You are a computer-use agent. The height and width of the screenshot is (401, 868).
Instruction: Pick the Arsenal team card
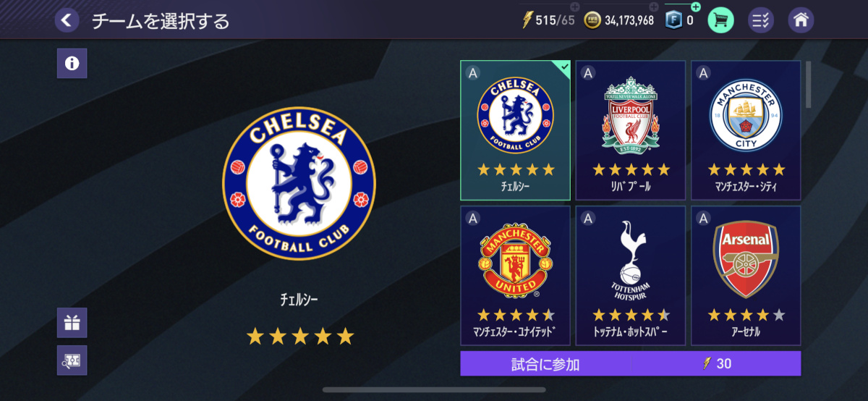(746, 275)
